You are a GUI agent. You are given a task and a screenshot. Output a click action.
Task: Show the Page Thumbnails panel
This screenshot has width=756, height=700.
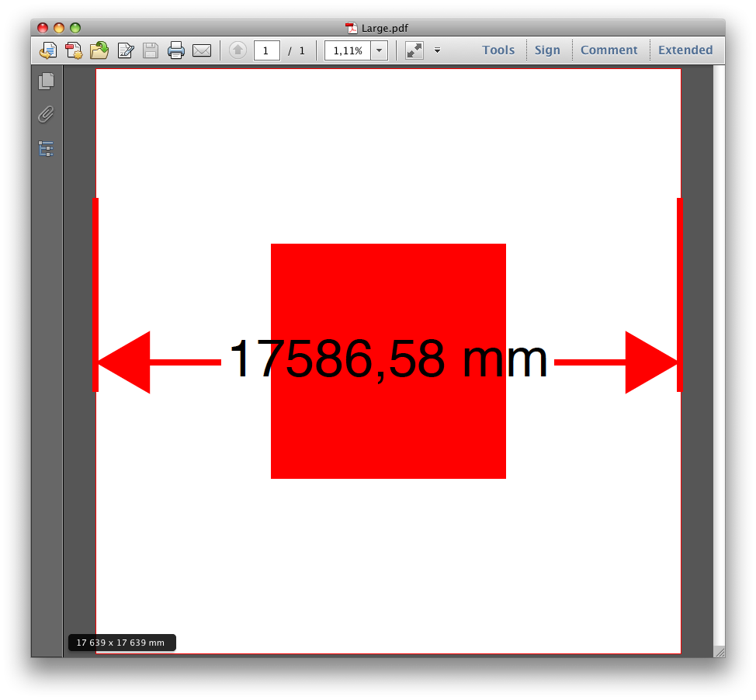47,81
